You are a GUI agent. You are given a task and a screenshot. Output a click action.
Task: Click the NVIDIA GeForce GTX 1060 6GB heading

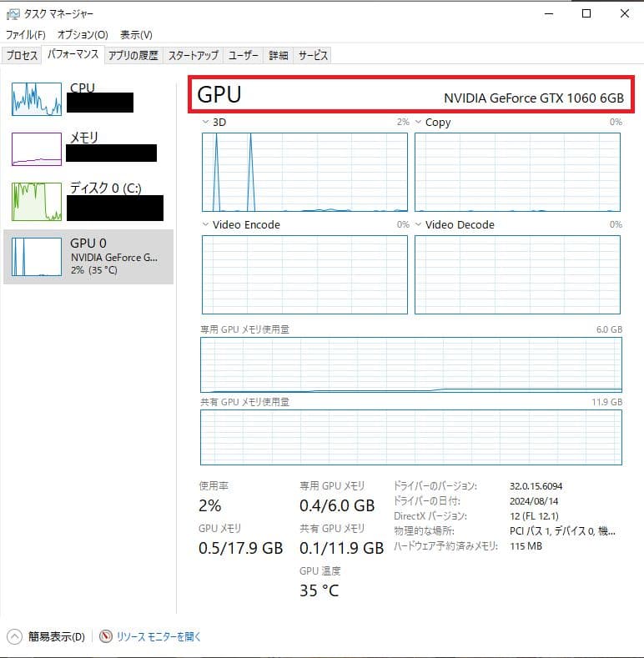tap(534, 98)
